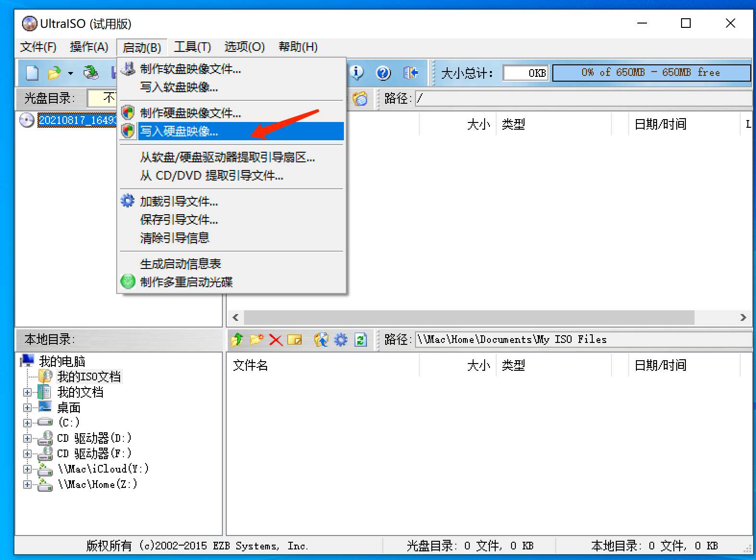This screenshot has width=756, height=560.
Task: Select 我的文档 tree item
Action: pyautogui.click(x=80, y=392)
